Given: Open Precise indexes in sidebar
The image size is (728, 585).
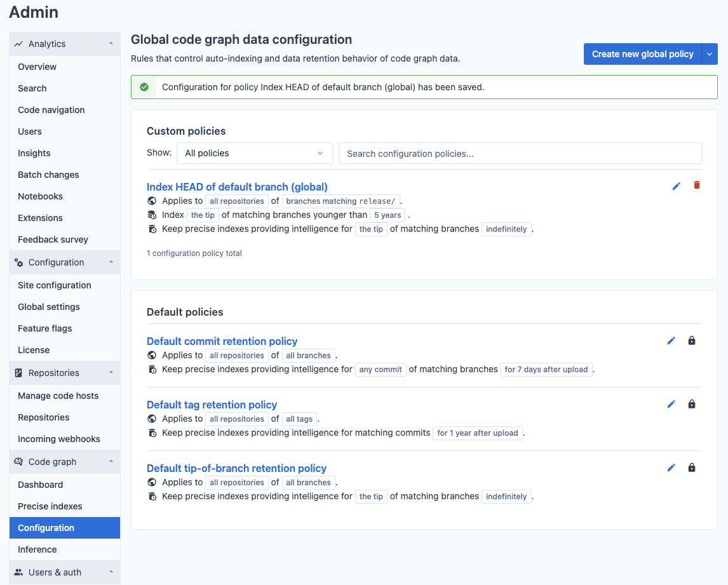Looking at the screenshot, I should point(50,506).
